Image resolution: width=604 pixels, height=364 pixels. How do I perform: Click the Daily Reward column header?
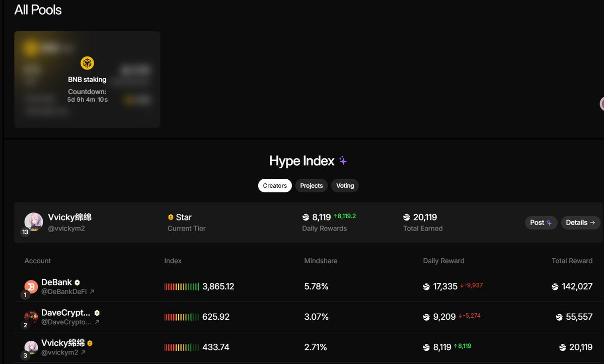tap(443, 261)
